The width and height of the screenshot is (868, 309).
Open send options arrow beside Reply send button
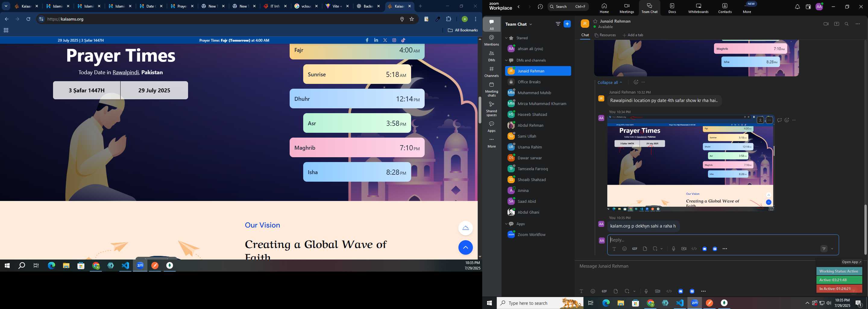click(x=832, y=249)
